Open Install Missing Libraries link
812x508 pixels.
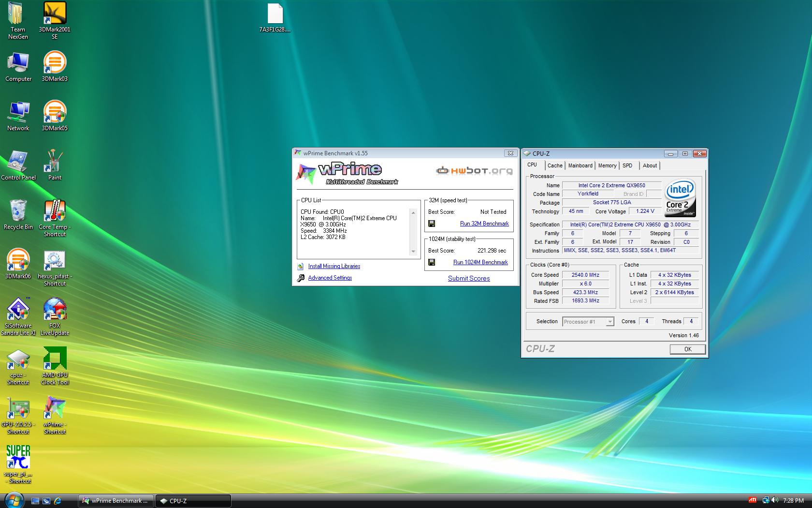click(x=334, y=266)
